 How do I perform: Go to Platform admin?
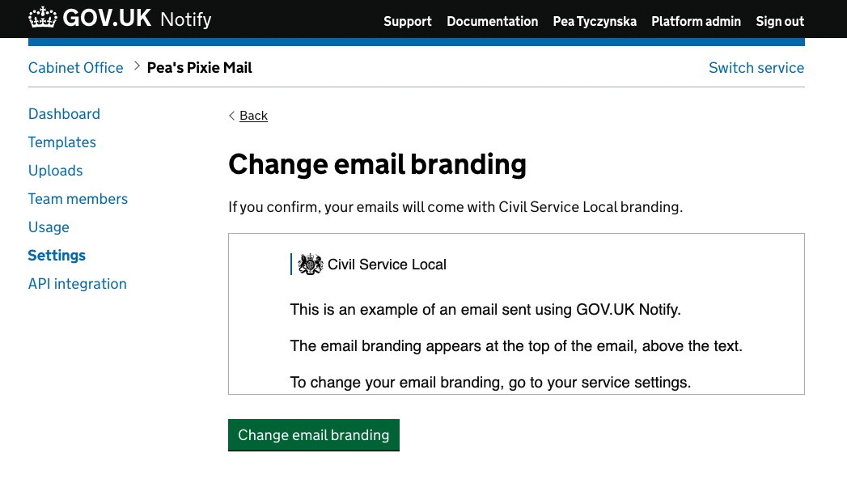(x=697, y=22)
